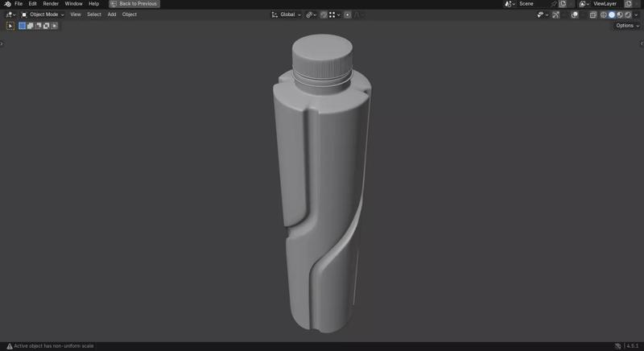Switch to Wireframe shading
Viewport: 644px width, 351px height.
[604, 14]
